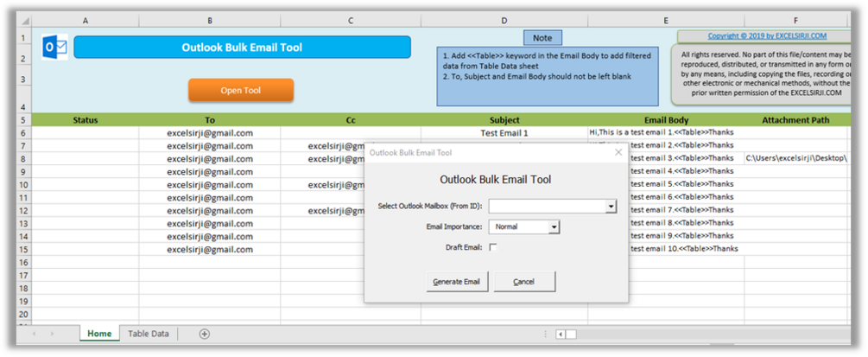Select row 6 header
The image size is (868, 357).
click(24, 133)
